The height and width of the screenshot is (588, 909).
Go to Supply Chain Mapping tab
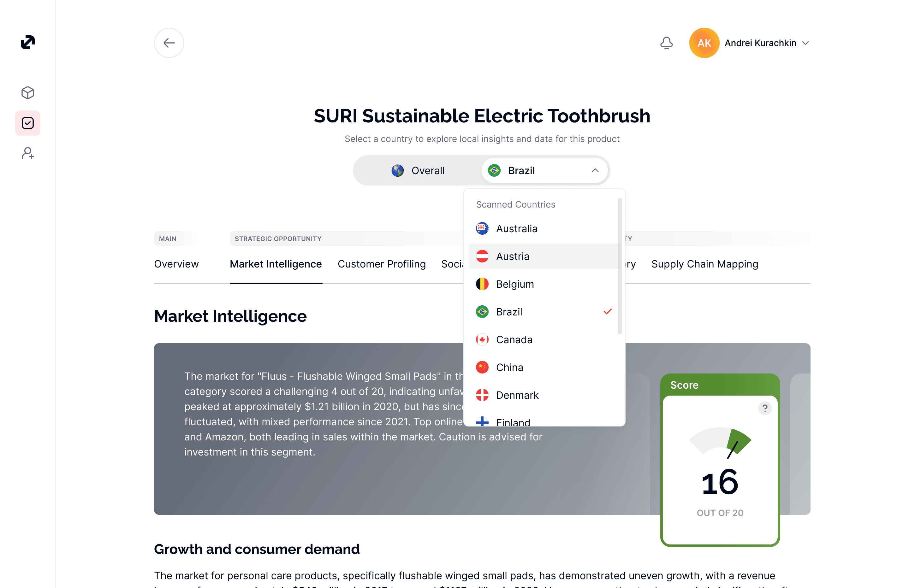tap(704, 264)
